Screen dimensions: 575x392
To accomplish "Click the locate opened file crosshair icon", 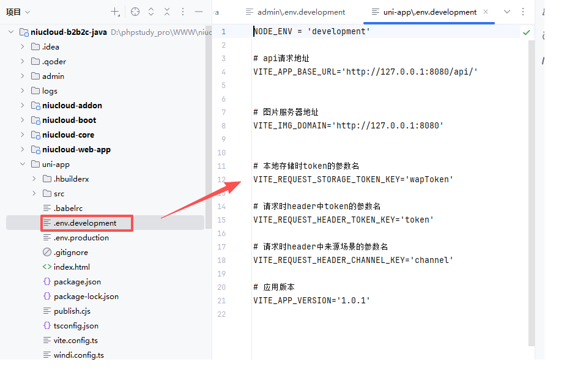I will (135, 12).
